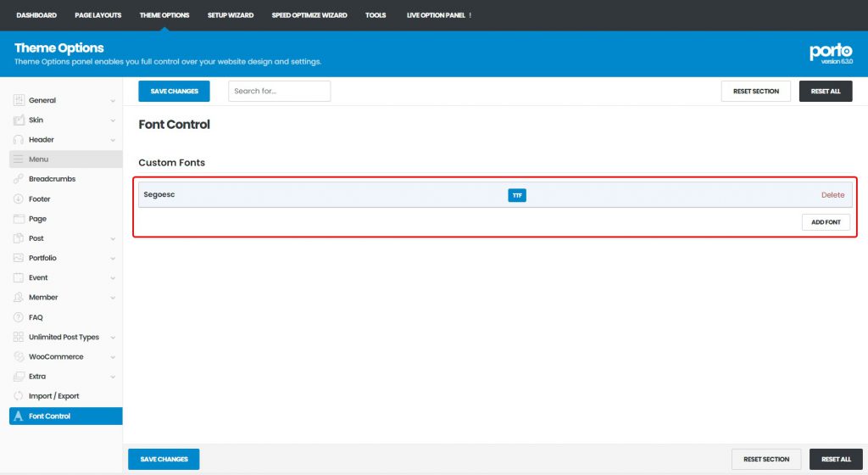Expand the Post section chevron
This screenshot has width=868, height=475.
tap(113, 239)
